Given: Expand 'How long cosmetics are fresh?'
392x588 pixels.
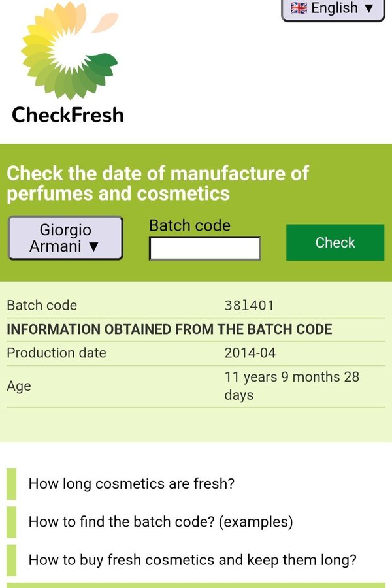Looking at the screenshot, I should tap(131, 484).
